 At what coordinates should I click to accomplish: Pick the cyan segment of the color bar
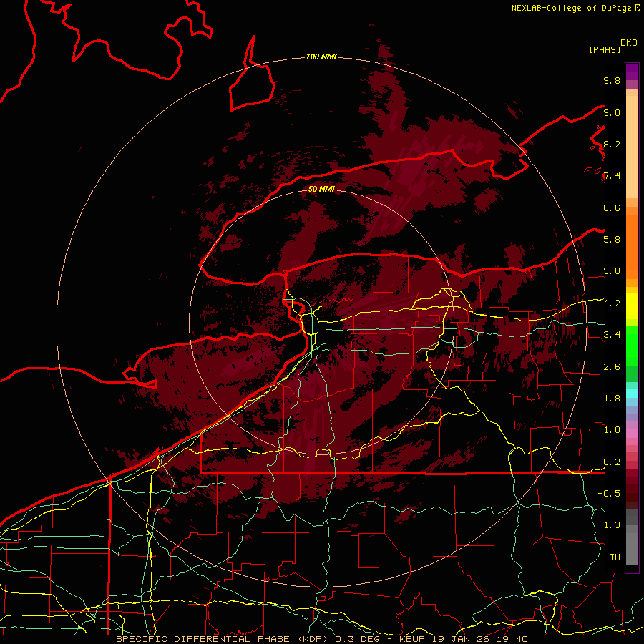(632, 394)
